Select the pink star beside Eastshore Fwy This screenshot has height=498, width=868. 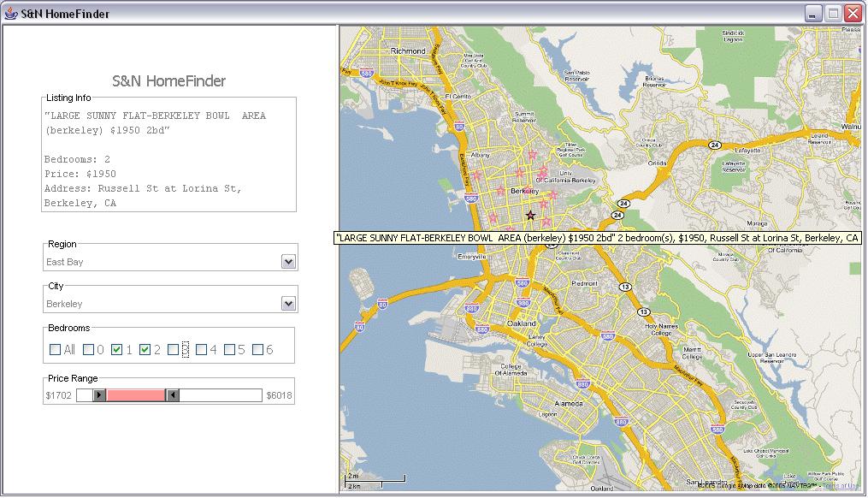476,175
